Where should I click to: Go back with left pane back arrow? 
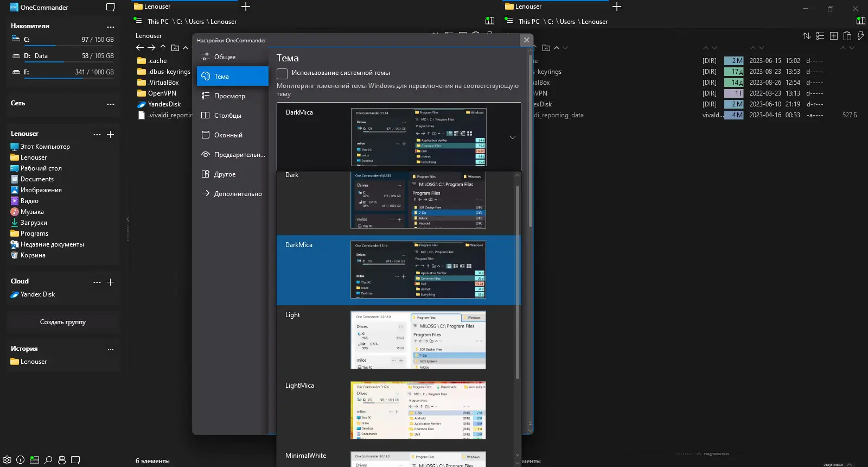coord(139,48)
